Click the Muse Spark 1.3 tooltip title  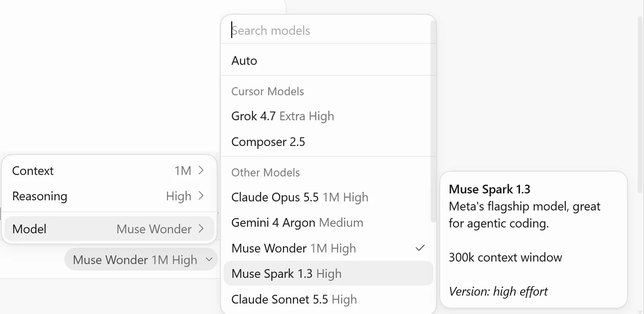point(489,189)
